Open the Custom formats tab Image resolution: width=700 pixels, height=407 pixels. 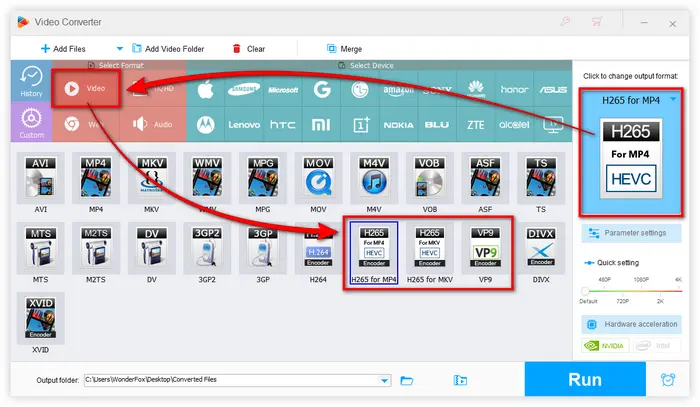(x=31, y=122)
